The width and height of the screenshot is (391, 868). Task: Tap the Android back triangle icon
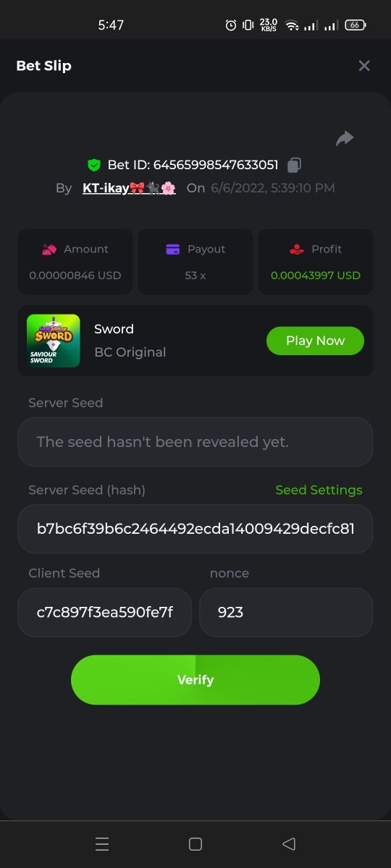pyautogui.click(x=289, y=843)
